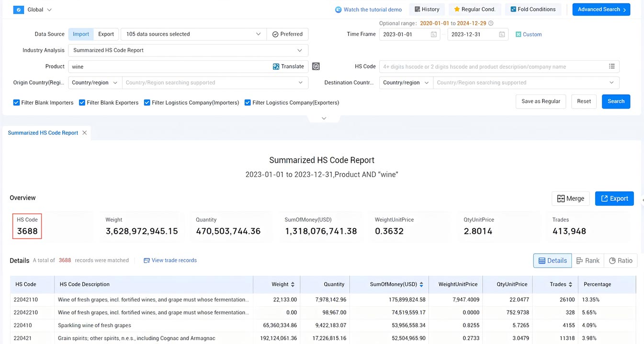
Task: Toggle Filter Logistics Company(Exporters) checkbox
Action: coord(248,102)
